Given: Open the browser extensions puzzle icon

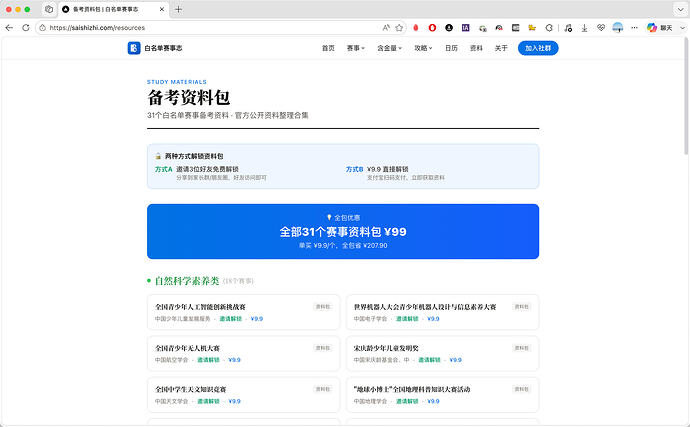Looking at the screenshot, I should [x=549, y=28].
